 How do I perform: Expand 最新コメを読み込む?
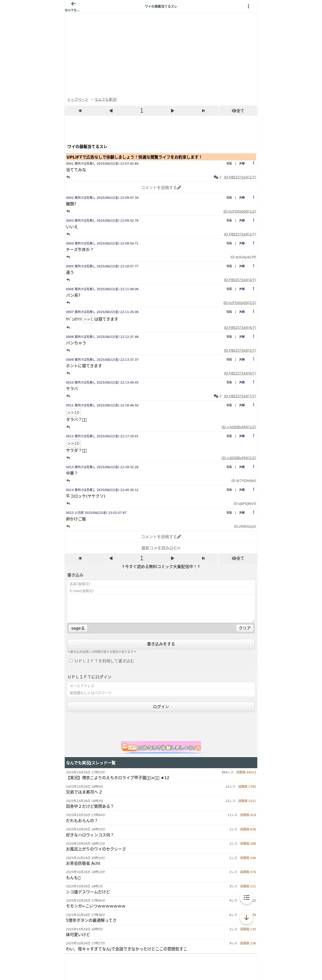pos(161,548)
